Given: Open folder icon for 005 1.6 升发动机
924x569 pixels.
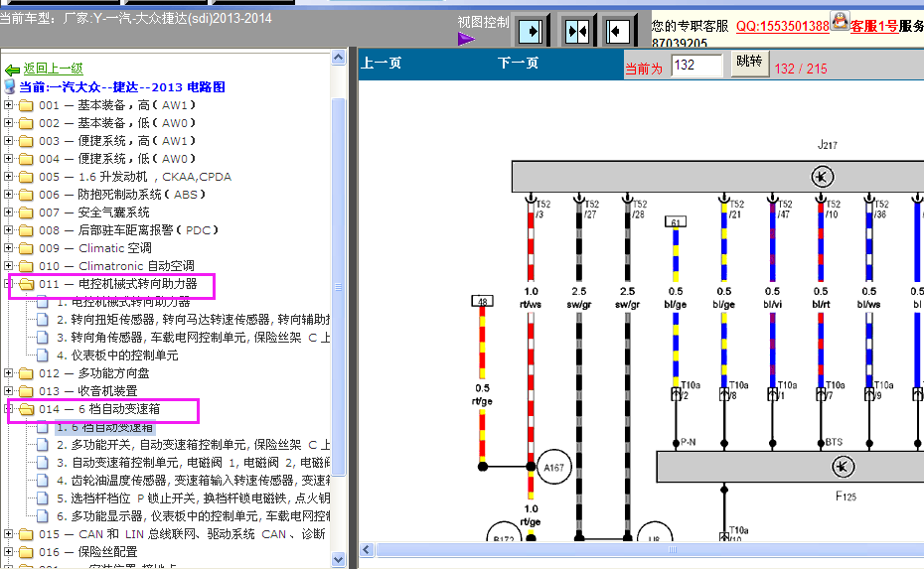Looking at the screenshot, I should click(x=26, y=178).
